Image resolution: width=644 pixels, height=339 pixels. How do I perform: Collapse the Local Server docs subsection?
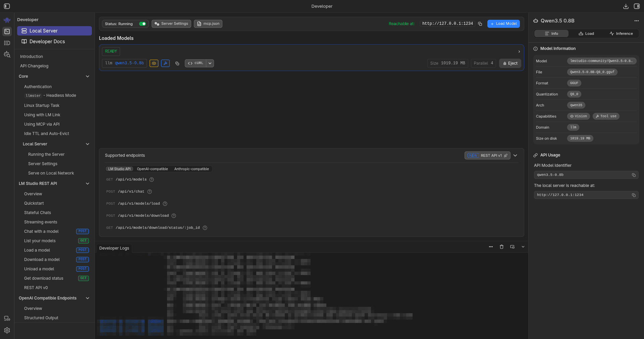pos(88,144)
